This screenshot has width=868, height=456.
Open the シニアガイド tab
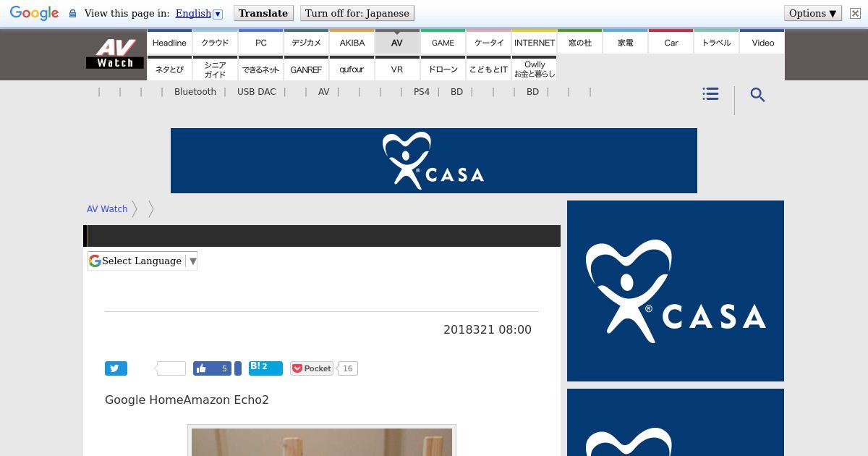point(215,68)
